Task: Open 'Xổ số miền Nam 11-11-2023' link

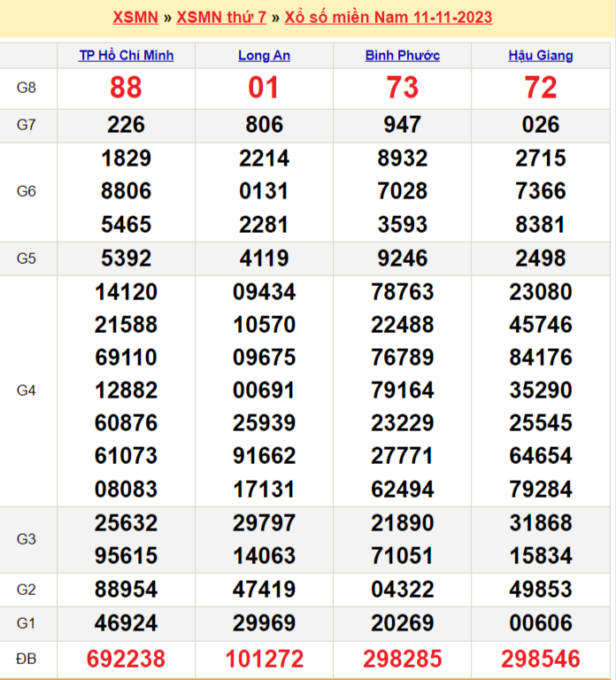Action: [389, 18]
